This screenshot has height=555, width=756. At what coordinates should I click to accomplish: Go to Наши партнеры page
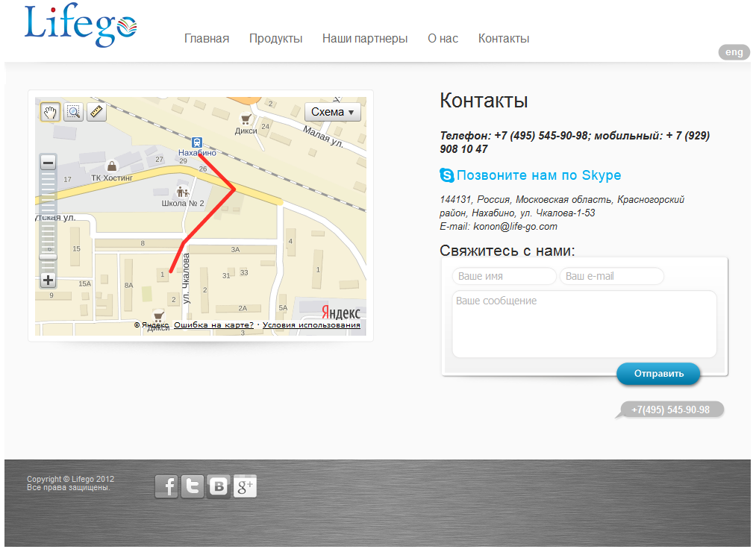[365, 39]
